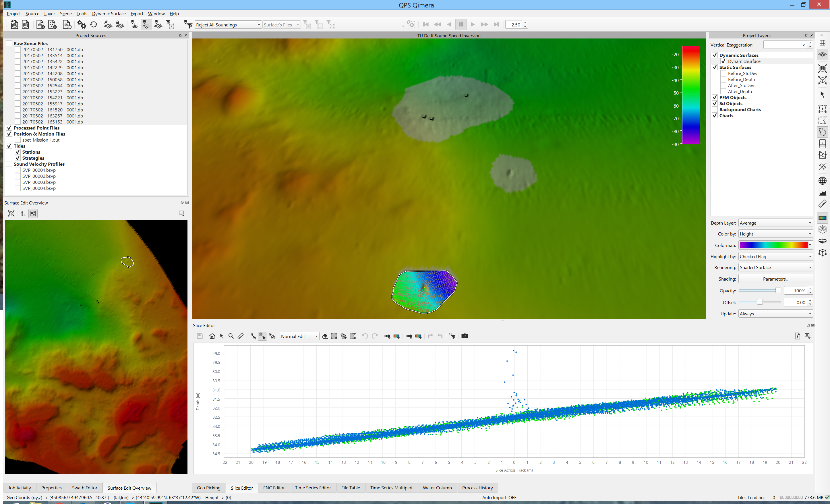
Task: Click the shading Parameters... button
Action: [x=775, y=279]
